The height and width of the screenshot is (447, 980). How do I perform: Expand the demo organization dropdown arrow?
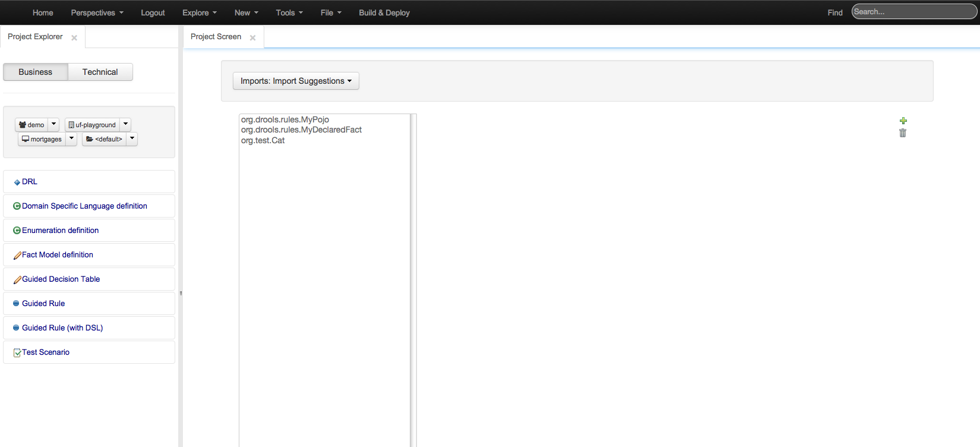pyautogui.click(x=53, y=124)
